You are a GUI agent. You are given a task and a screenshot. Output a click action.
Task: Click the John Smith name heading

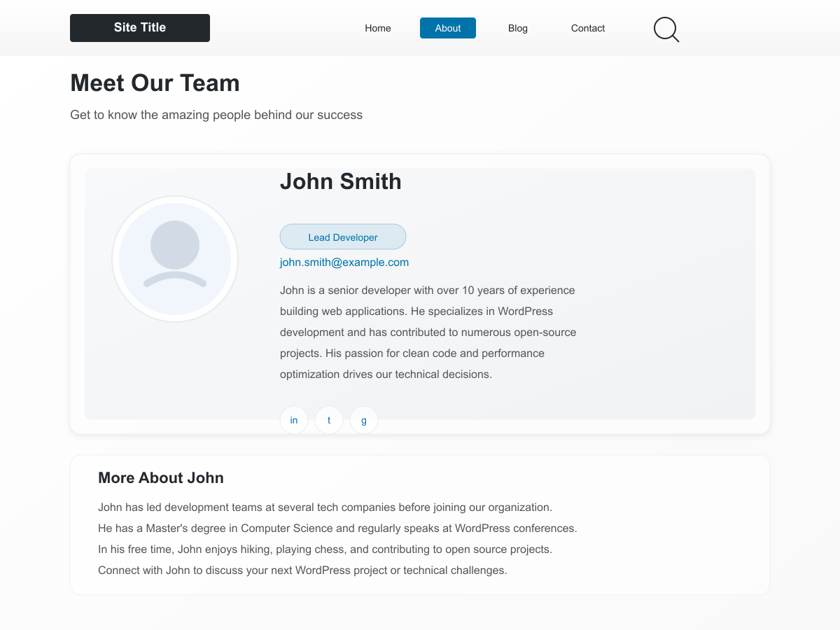click(x=341, y=181)
